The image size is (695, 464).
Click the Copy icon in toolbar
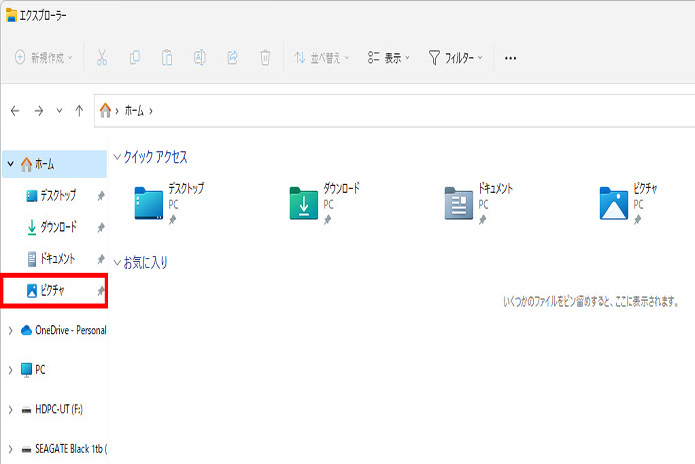click(x=135, y=58)
